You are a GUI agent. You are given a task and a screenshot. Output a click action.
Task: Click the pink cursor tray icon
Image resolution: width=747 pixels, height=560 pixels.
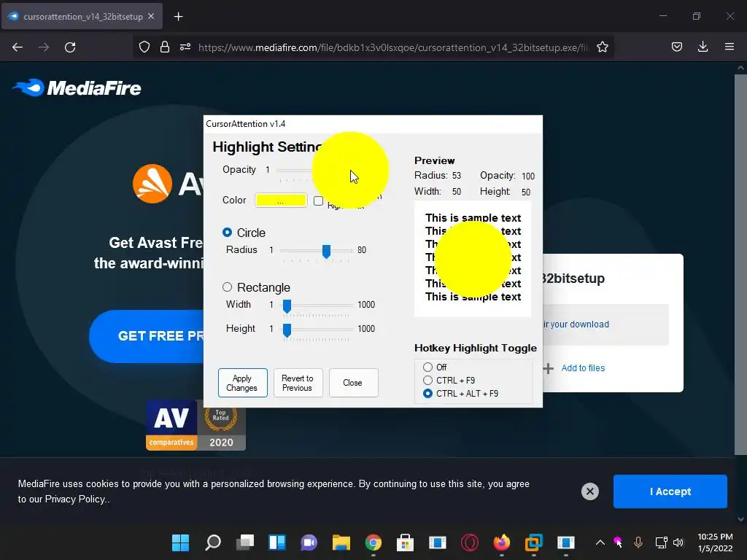click(x=618, y=542)
